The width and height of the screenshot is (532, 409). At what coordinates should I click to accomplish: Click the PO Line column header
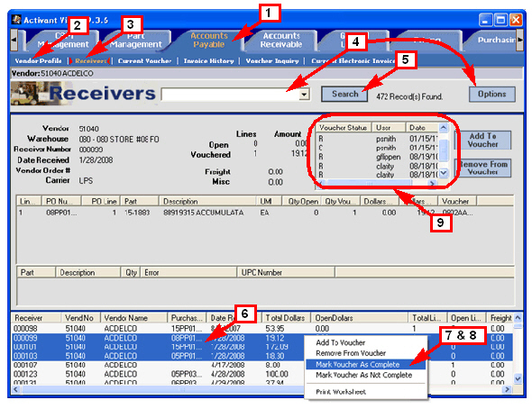pos(101,201)
